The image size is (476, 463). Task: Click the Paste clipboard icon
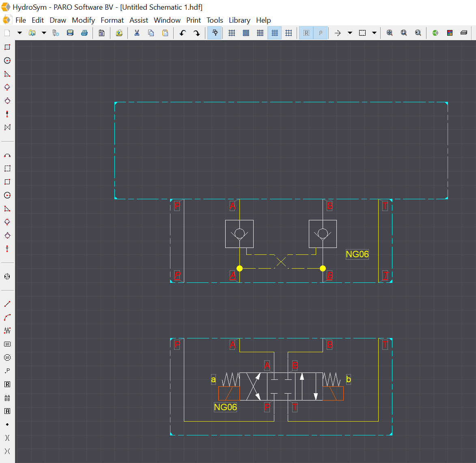click(x=165, y=33)
